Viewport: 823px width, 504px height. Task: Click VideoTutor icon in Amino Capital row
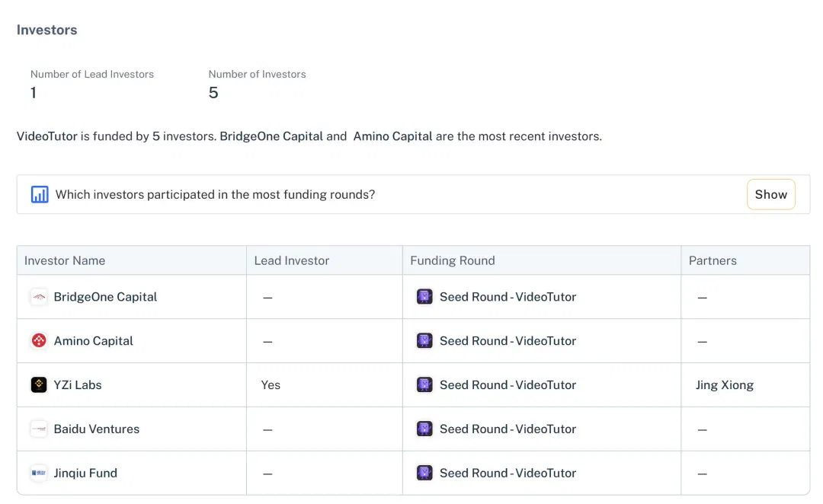tap(424, 341)
